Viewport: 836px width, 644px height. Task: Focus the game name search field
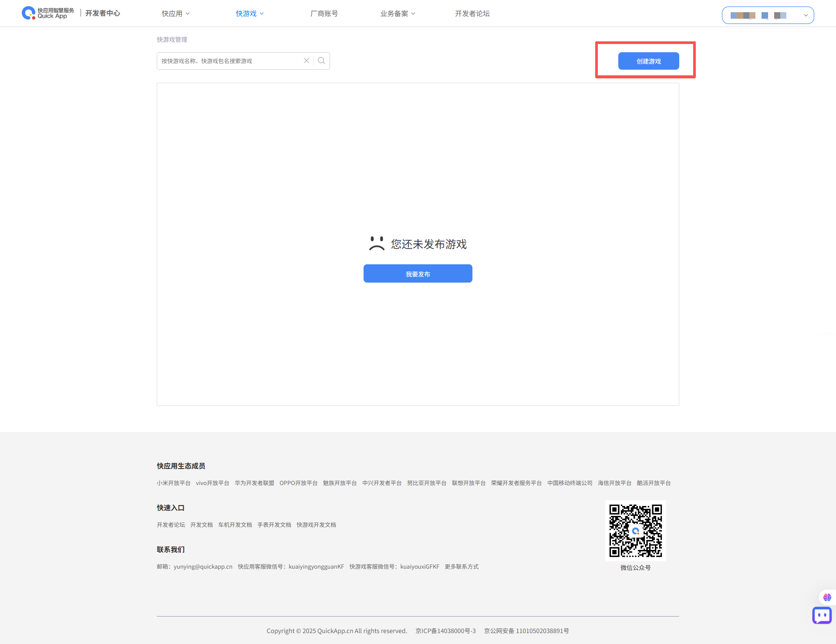(x=229, y=61)
